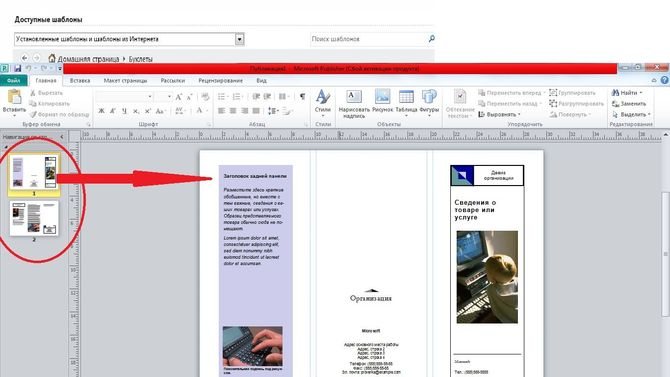
Task: Open the Макет страницы tab
Action: 125,80
